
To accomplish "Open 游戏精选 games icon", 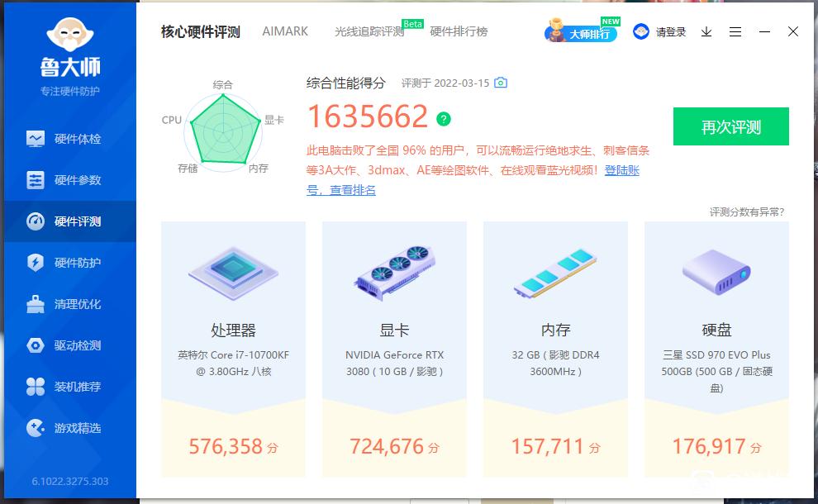I will 36,428.
